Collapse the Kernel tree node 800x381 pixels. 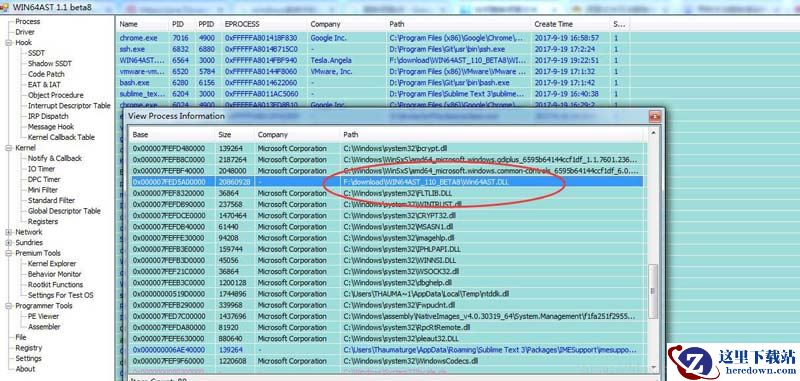(x=9, y=148)
